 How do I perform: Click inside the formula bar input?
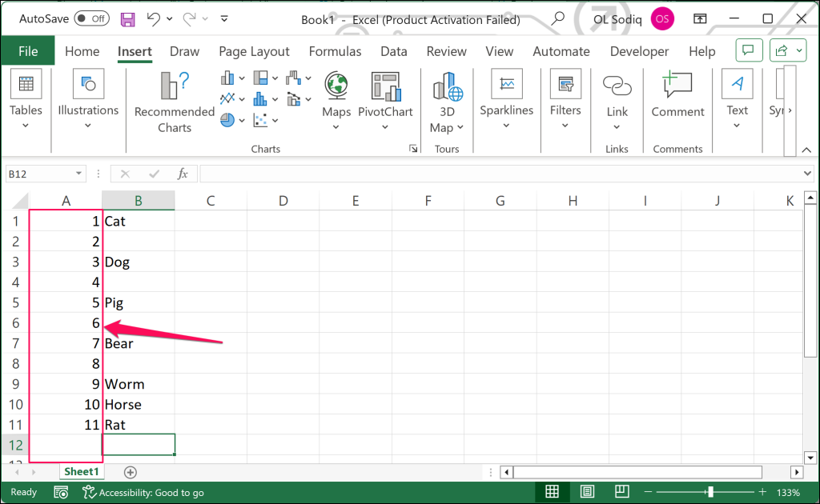coord(501,174)
